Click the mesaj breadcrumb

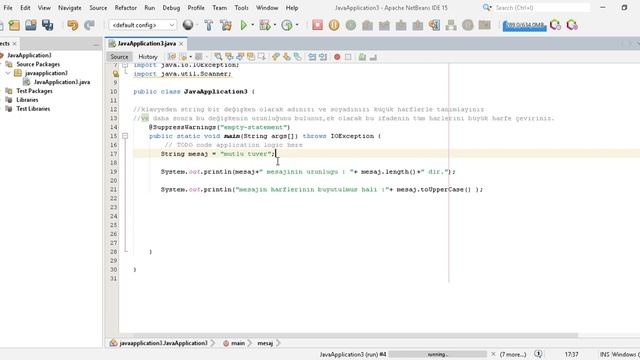pos(265,343)
